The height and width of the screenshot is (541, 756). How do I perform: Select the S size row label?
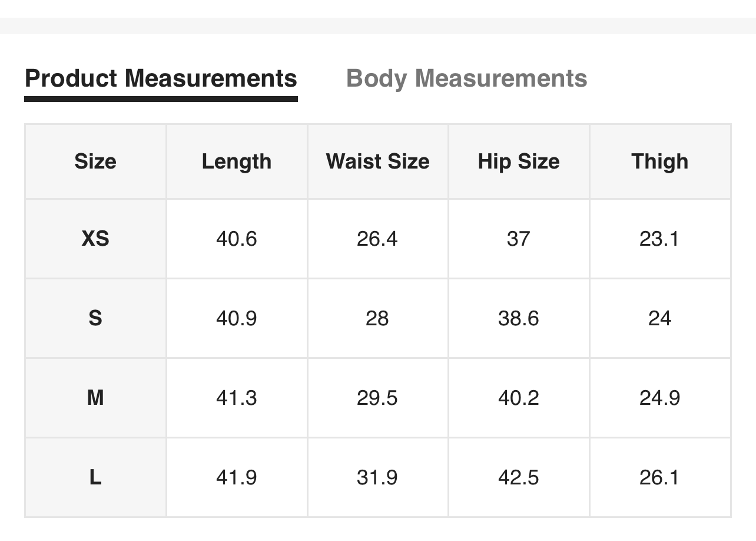click(95, 318)
